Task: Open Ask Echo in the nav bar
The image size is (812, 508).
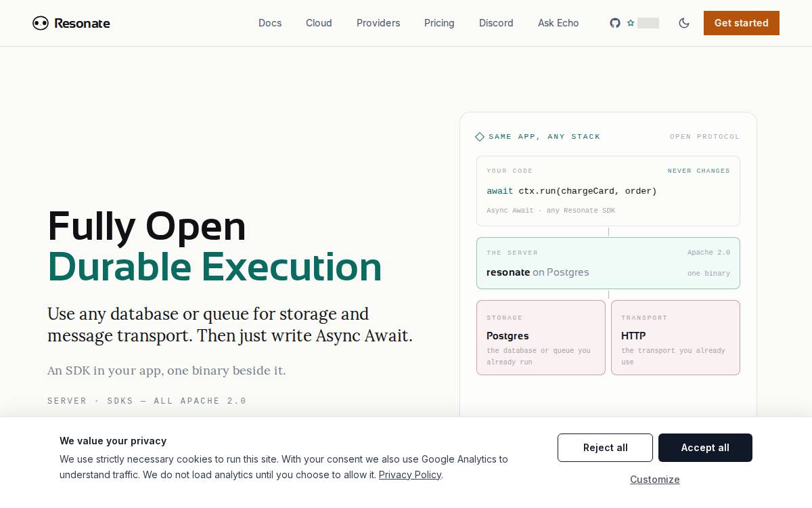Action: click(x=558, y=23)
